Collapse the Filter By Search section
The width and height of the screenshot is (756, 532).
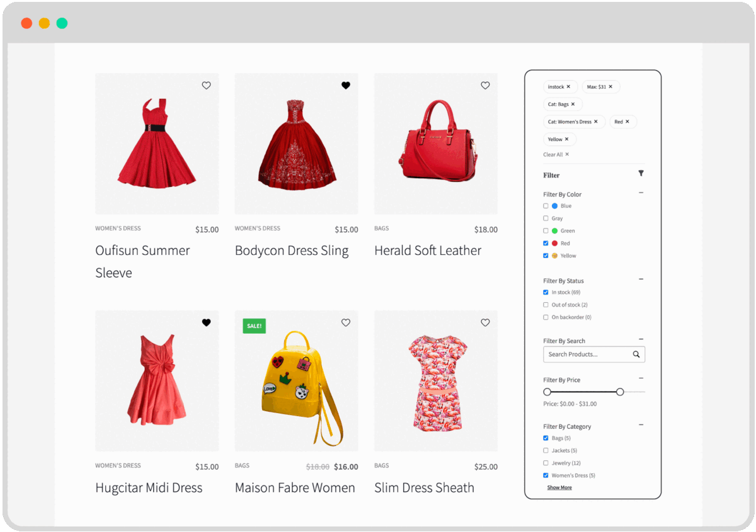pyautogui.click(x=641, y=339)
